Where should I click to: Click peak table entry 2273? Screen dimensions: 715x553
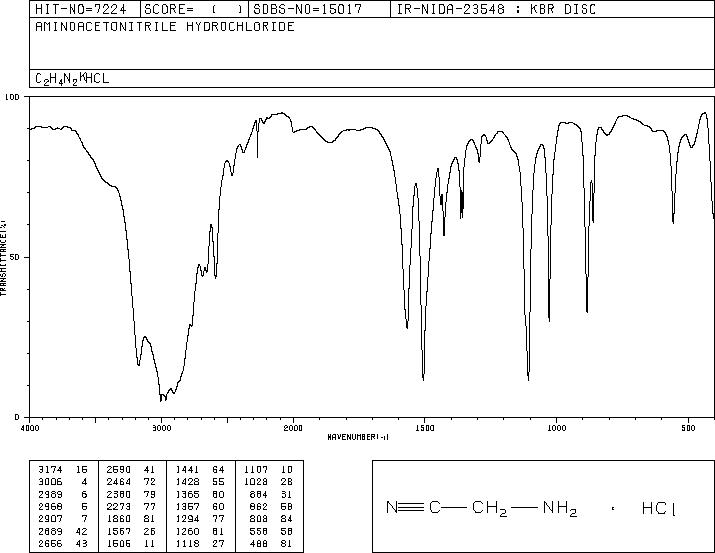pyautogui.click(x=119, y=506)
